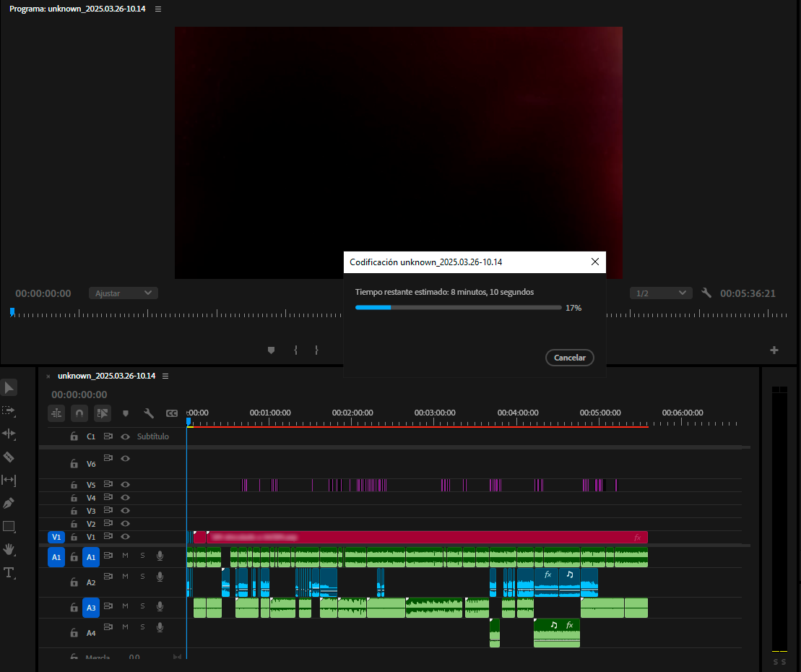Toggle A1 track targeting button
The height and width of the screenshot is (672, 801).
(91, 557)
